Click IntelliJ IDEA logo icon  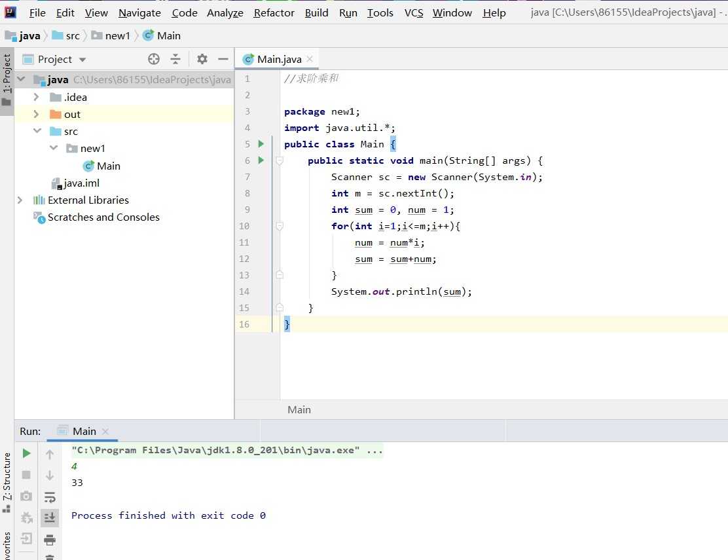coord(10,12)
